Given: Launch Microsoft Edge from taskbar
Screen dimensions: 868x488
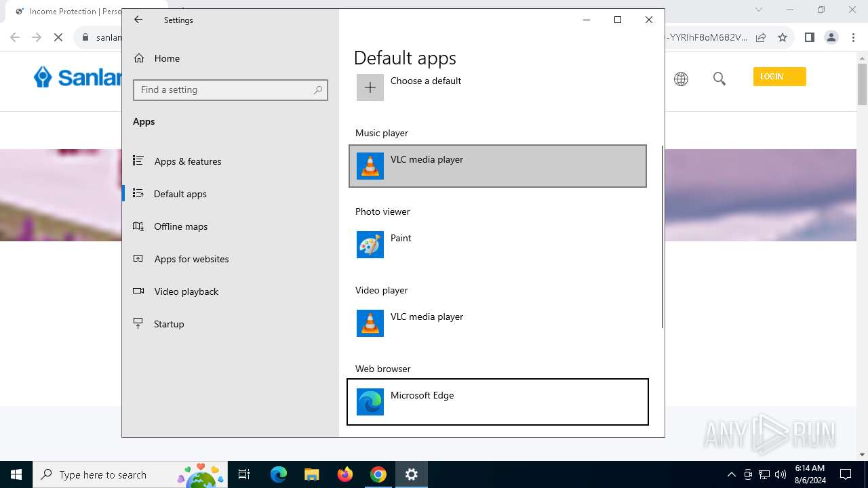Looking at the screenshot, I should [x=279, y=474].
